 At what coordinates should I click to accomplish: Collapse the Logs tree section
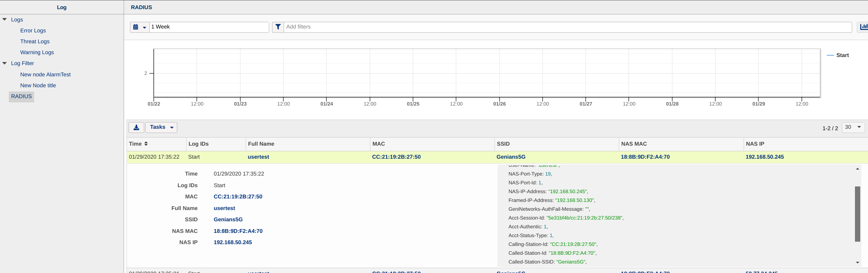[5, 20]
